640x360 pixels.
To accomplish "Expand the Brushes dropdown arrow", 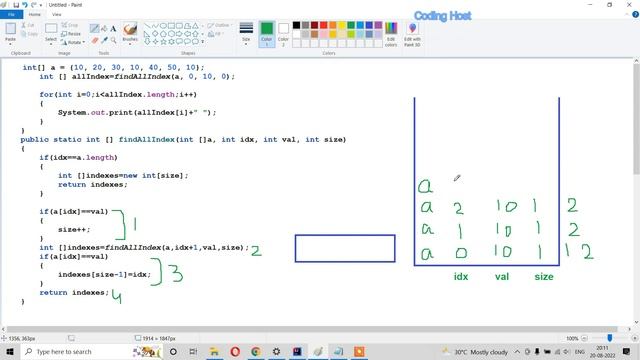I will (x=130, y=43).
